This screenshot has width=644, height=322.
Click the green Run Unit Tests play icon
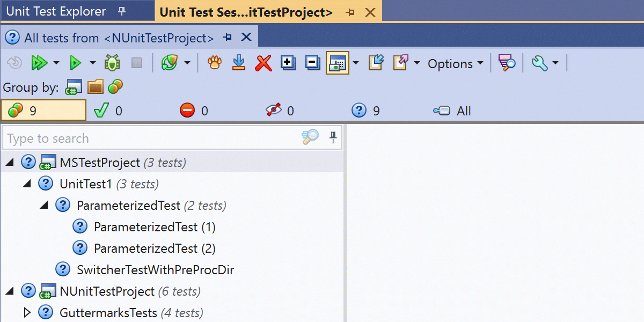point(76,63)
